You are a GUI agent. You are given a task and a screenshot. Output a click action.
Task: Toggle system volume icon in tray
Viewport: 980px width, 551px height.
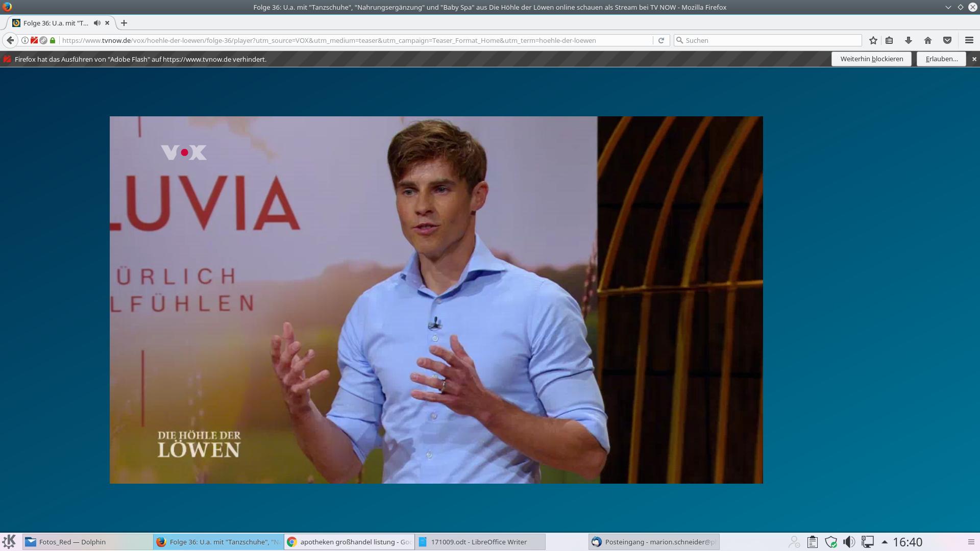[x=849, y=542]
